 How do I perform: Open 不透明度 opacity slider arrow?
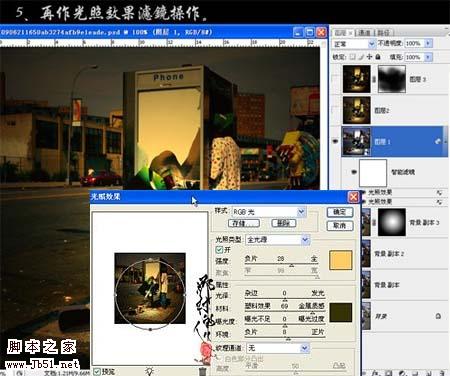[428, 43]
